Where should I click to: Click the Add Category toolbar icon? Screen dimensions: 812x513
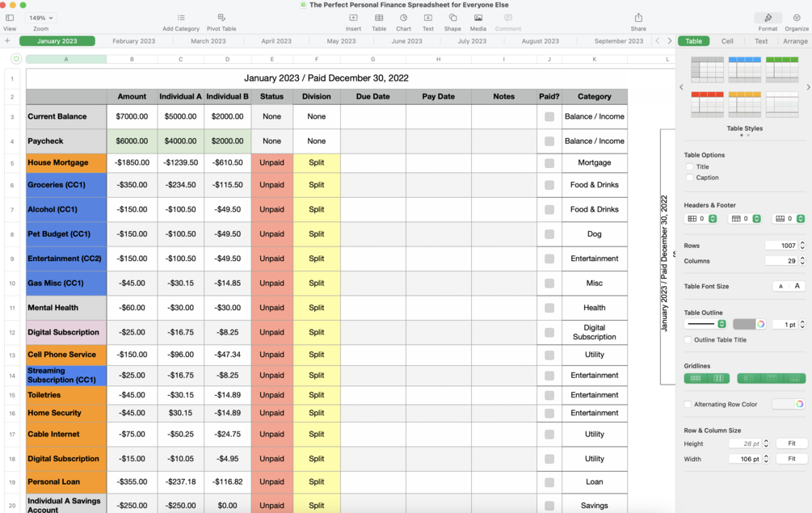pyautogui.click(x=181, y=18)
